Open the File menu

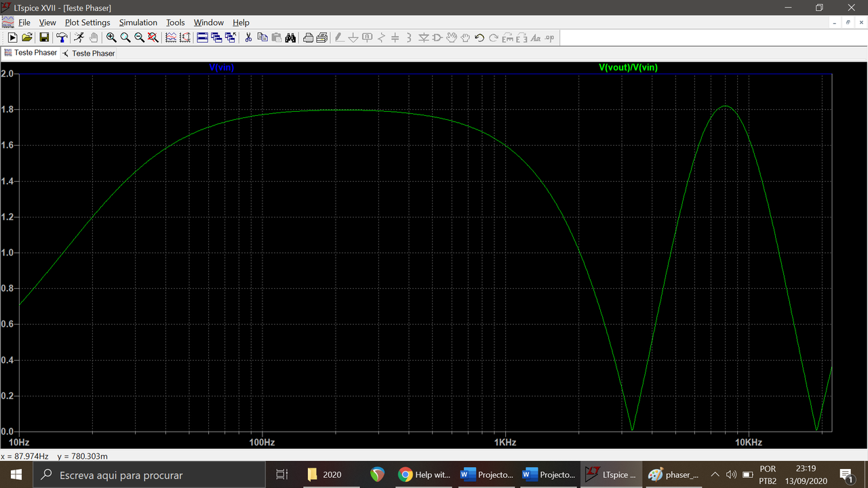click(24, 22)
